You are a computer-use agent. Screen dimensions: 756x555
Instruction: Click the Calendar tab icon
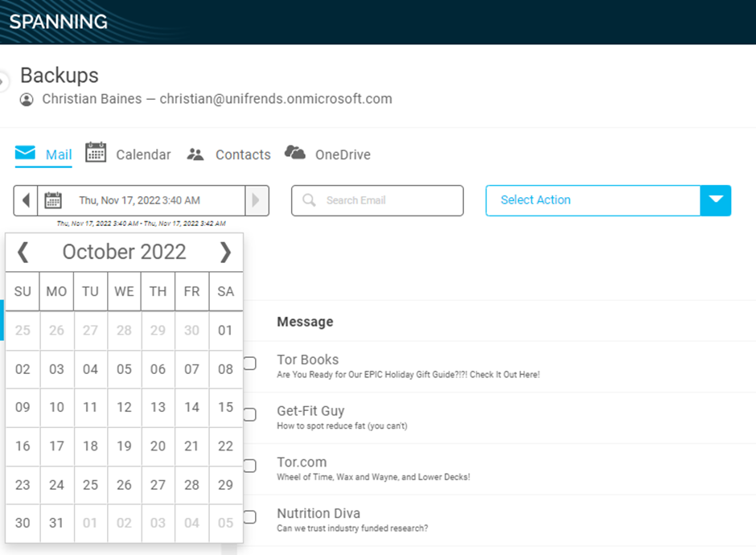pos(96,152)
